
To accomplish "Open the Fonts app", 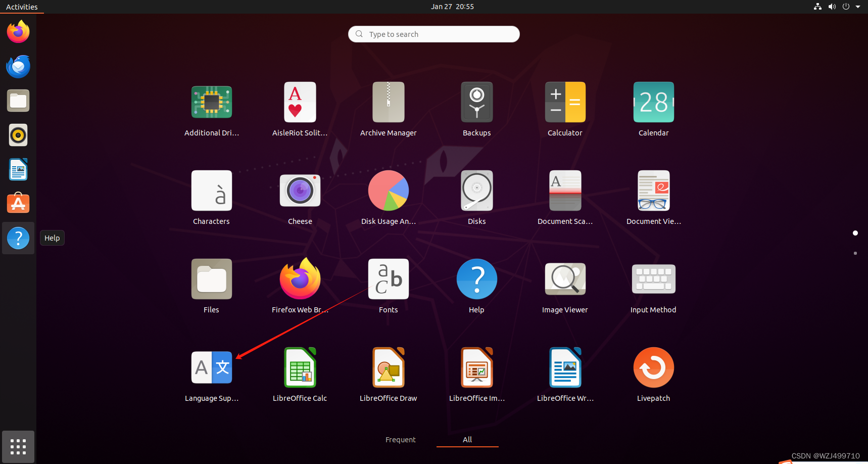I will coord(389,280).
